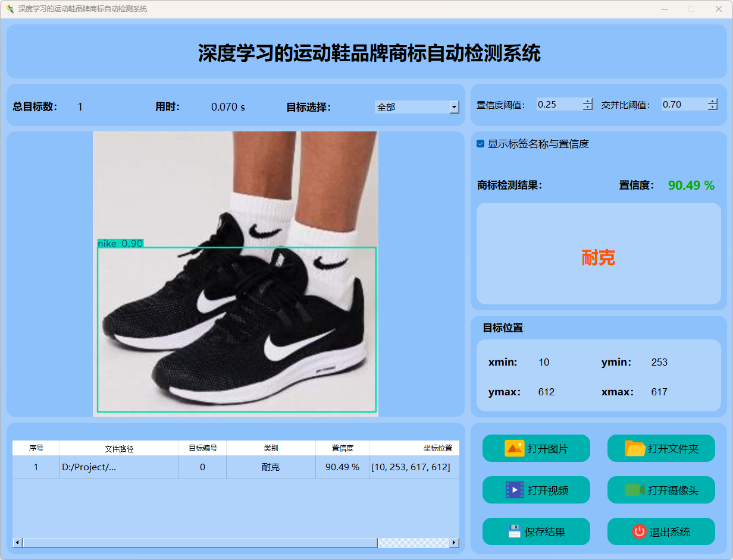Minimize the application window
Viewport: 733px width, 560px height.
(x=664, y=9)
